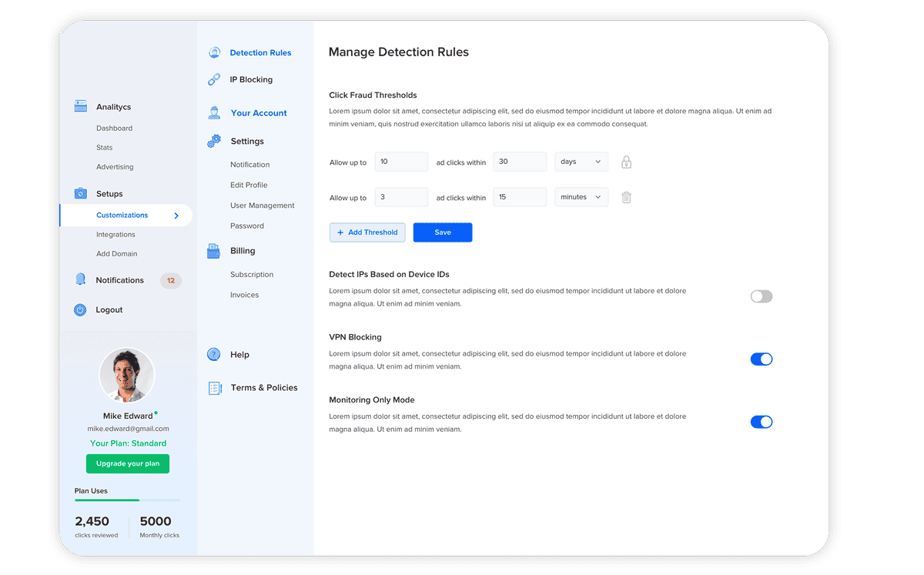The height and width of the screenshot is (575, 924).
Task: Click the lock icon beside days threshold
Action: (626, 162)
